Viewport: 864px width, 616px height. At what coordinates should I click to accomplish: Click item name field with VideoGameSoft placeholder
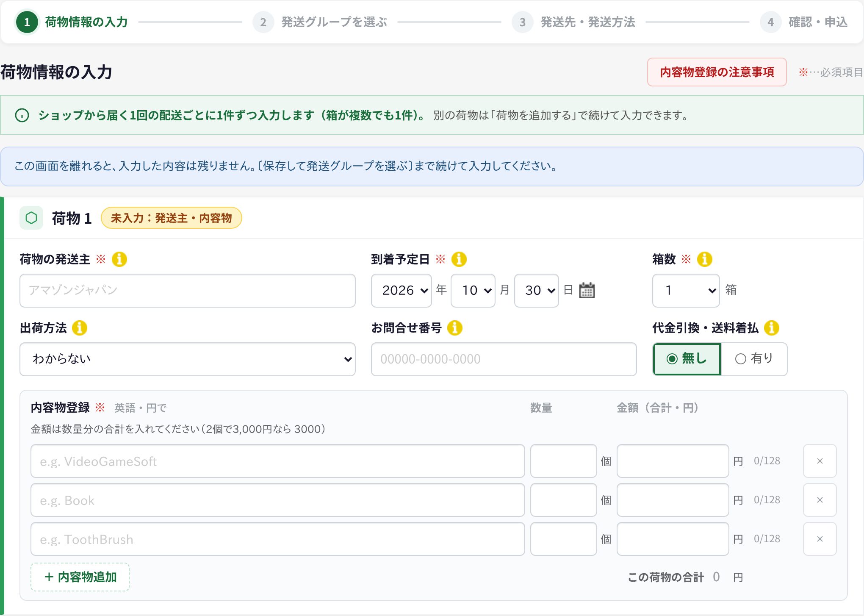click(277, 461)
